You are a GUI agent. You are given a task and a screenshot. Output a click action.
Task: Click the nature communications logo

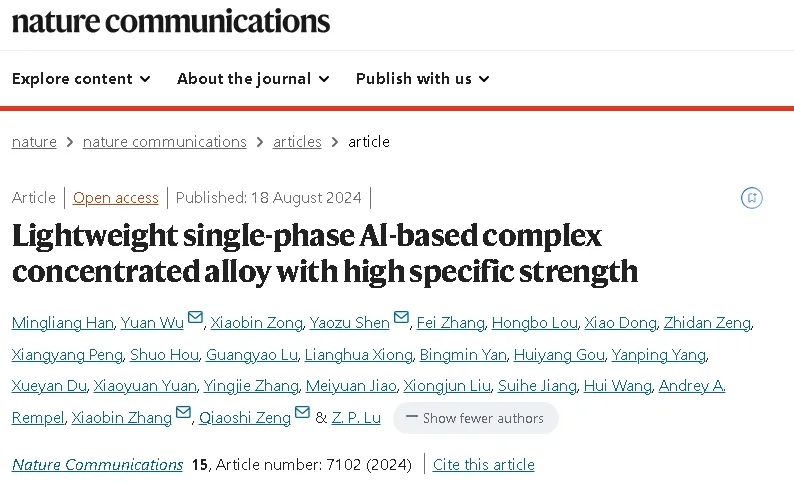click(x=171, y=22)
